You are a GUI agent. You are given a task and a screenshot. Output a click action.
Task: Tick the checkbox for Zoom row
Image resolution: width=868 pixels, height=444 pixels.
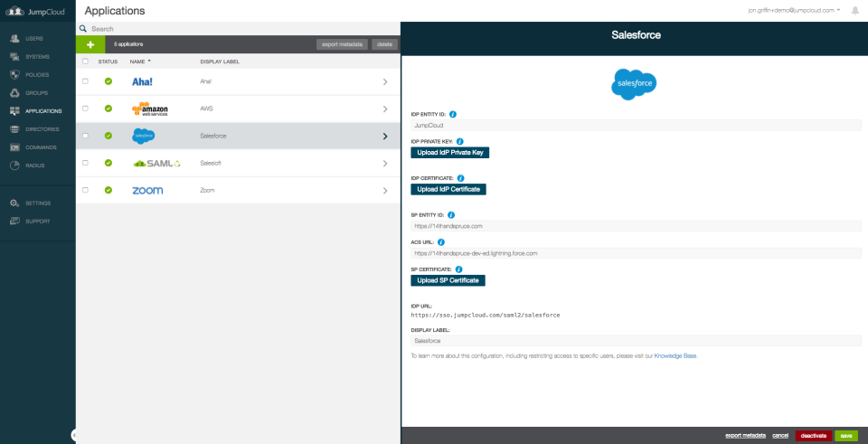[85, 190]
